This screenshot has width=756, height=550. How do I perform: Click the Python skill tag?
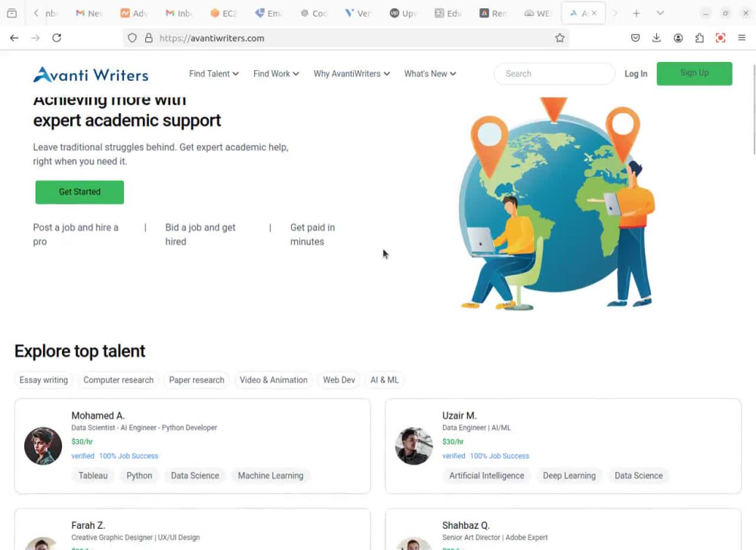pos(139,476)
